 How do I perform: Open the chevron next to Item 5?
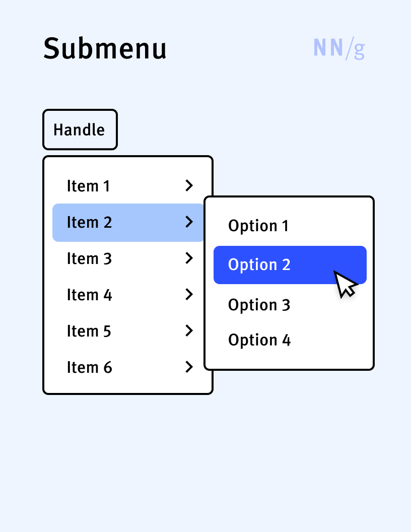[x=189, y=331]
